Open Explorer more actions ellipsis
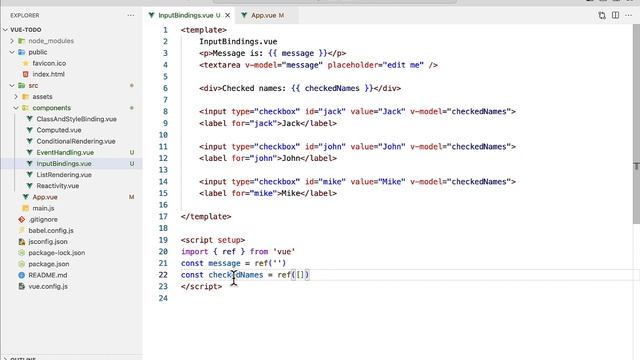Viewport: 640px width, 360px height. [x=131, y=15]
